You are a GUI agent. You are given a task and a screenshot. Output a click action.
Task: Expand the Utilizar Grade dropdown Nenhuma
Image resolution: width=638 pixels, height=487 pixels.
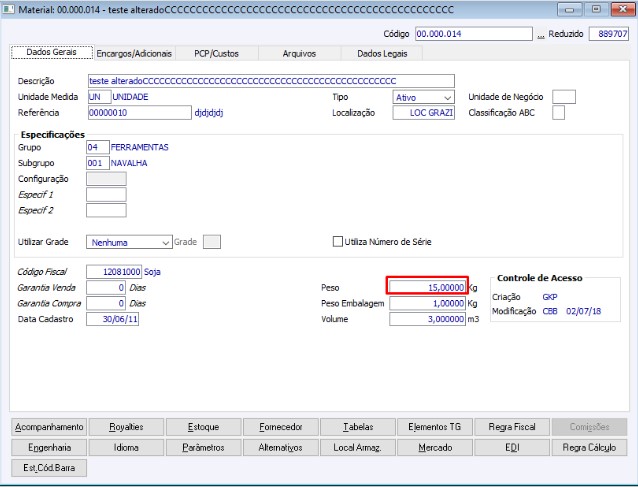(129, 242)
